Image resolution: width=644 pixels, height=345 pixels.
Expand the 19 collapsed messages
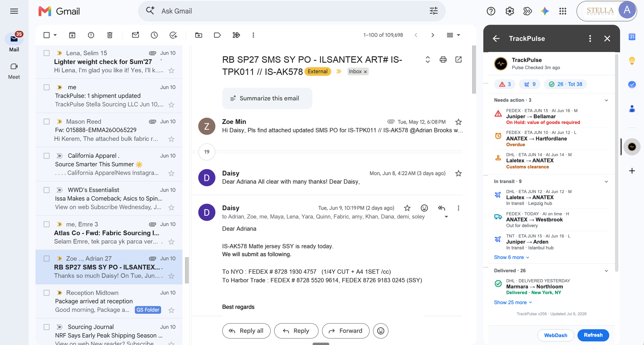[207, 152]
